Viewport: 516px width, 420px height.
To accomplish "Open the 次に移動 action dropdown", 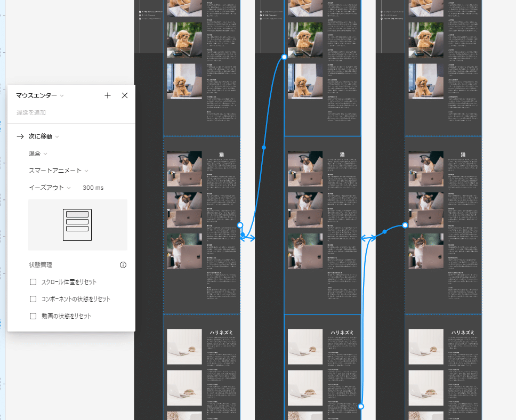I will pyautogui.click(x=43, y=136).
